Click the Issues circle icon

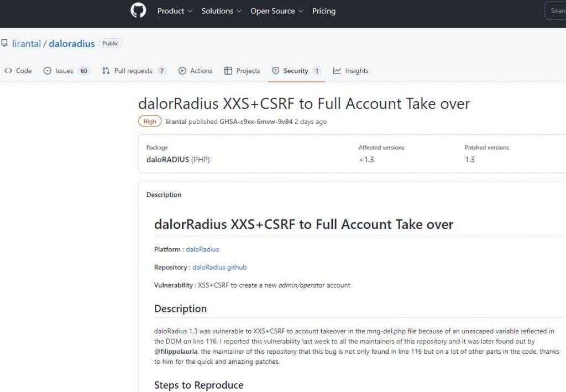click(48, 71)
